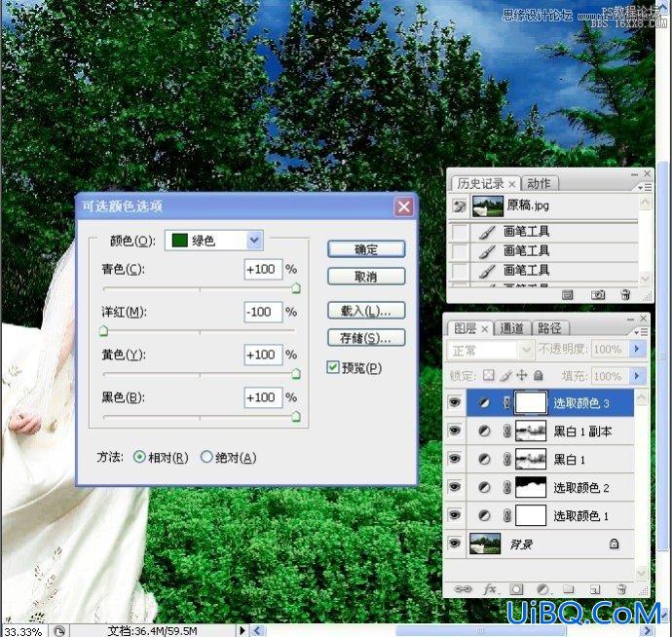Toggle visibility of 选取颜色 1 layer
The image size is (672, 637).
tap(454, 515)
